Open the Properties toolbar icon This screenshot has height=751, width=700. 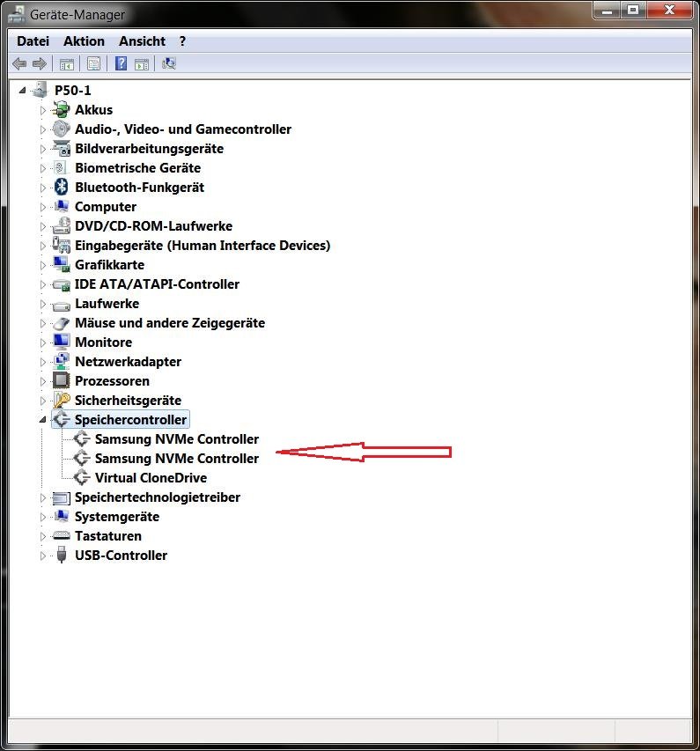pyautogui.click(x=94, y=63)
